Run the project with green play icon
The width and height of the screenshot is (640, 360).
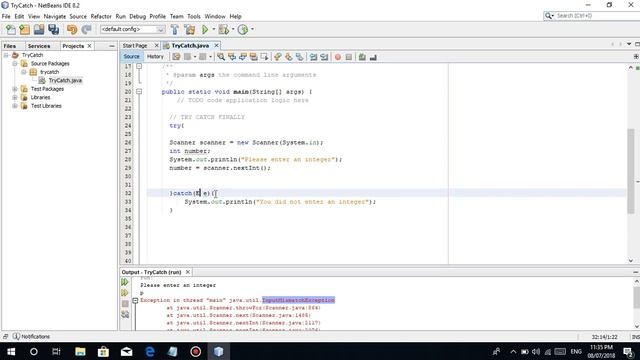point(205,29)
